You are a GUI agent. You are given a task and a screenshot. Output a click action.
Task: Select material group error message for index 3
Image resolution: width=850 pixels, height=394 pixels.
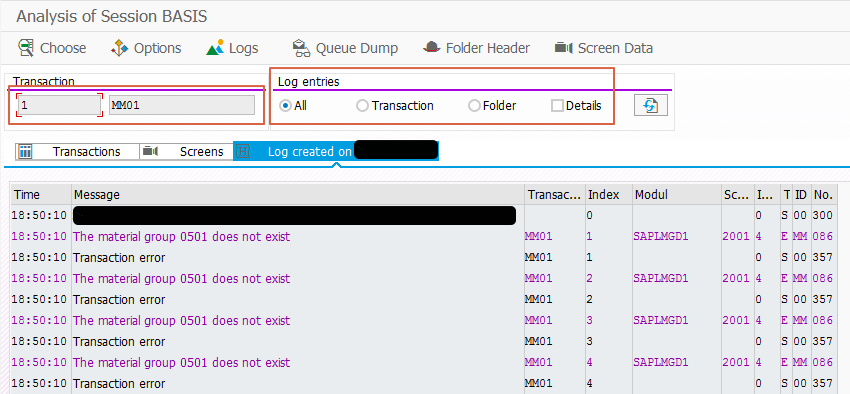pos(182,320)
